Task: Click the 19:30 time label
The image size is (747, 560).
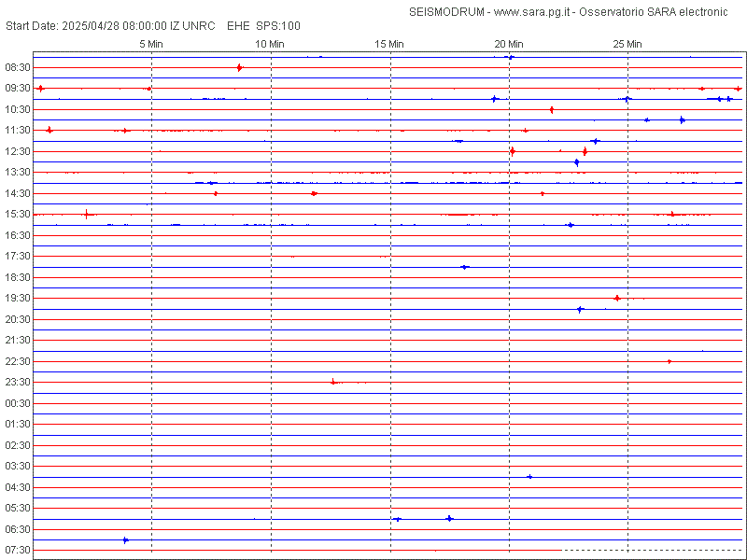Action: coord(18,298)
